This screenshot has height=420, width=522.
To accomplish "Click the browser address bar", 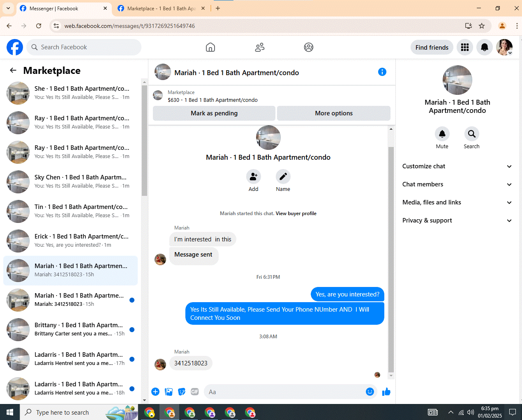I will [x=263, y=26].
